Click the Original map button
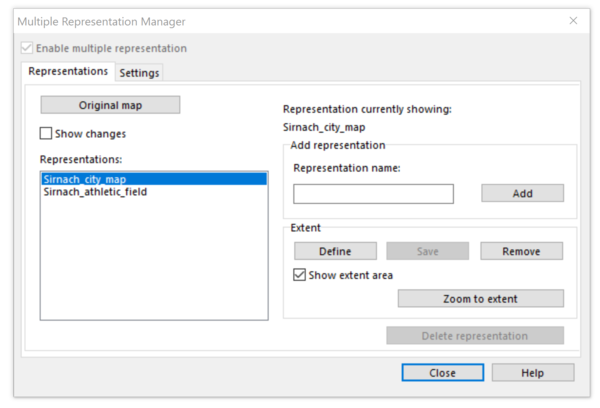Viewport: 600px width, 408px height. [x=110, y=105]
